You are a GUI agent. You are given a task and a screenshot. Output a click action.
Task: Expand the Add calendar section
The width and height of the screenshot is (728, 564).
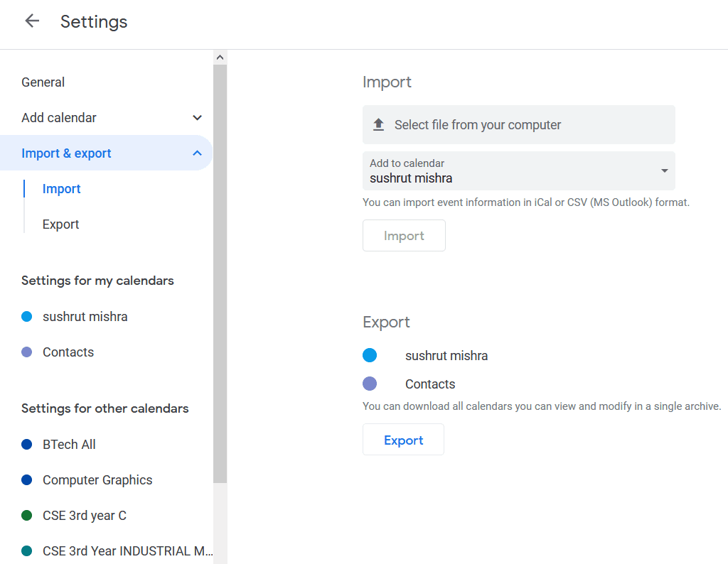[198, 118]
